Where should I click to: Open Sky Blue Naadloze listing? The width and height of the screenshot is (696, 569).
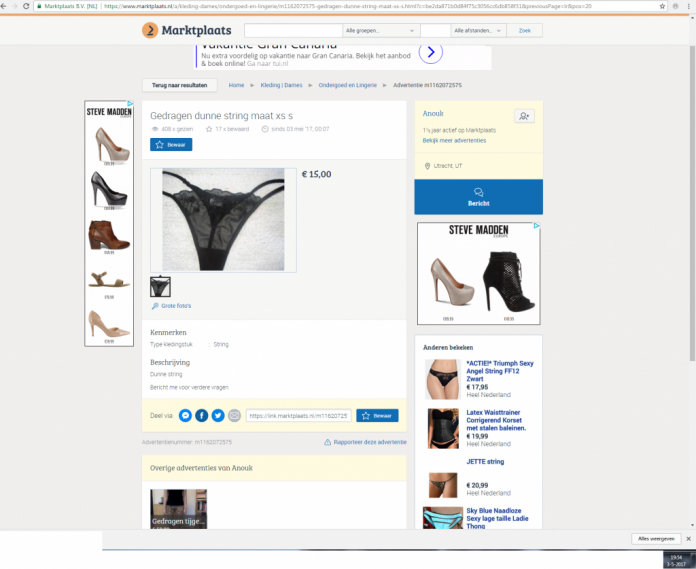497,518
